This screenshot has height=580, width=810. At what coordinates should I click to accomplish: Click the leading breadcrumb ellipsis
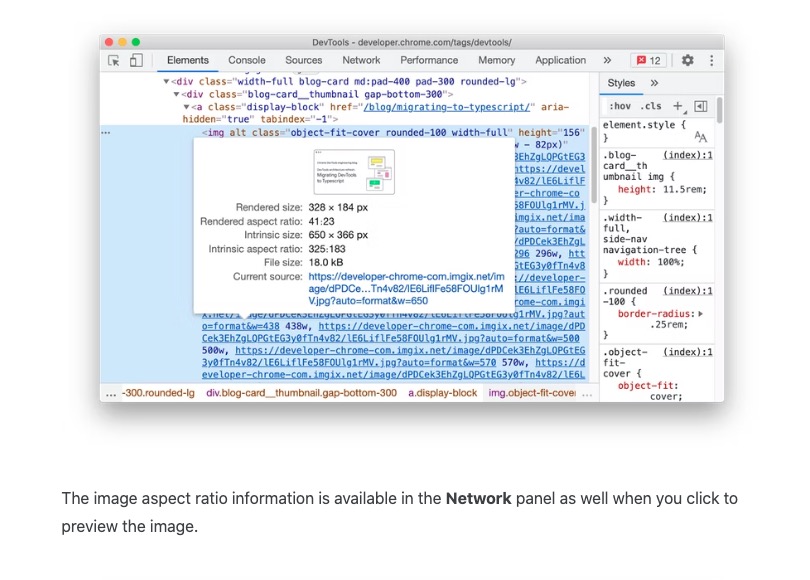click(111, 394)
